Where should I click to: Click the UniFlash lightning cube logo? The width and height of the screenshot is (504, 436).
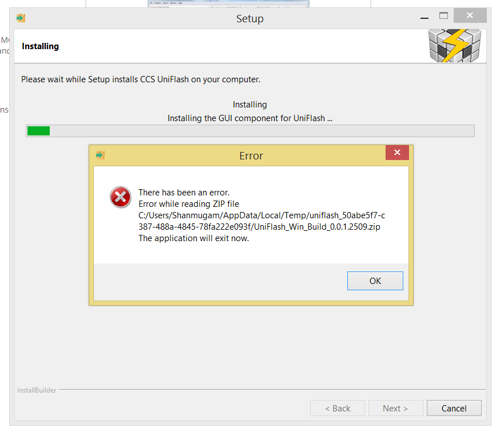click(454, 46)
